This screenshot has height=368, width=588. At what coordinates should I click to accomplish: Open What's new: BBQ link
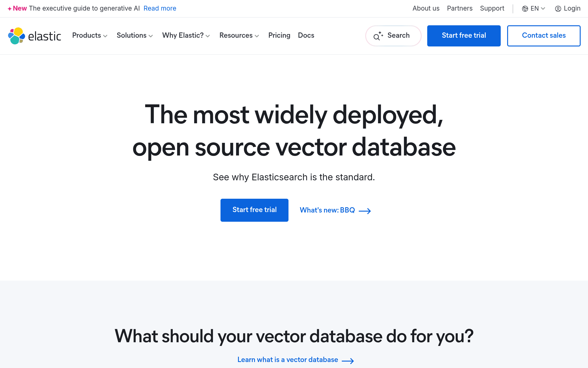point(335,210)
